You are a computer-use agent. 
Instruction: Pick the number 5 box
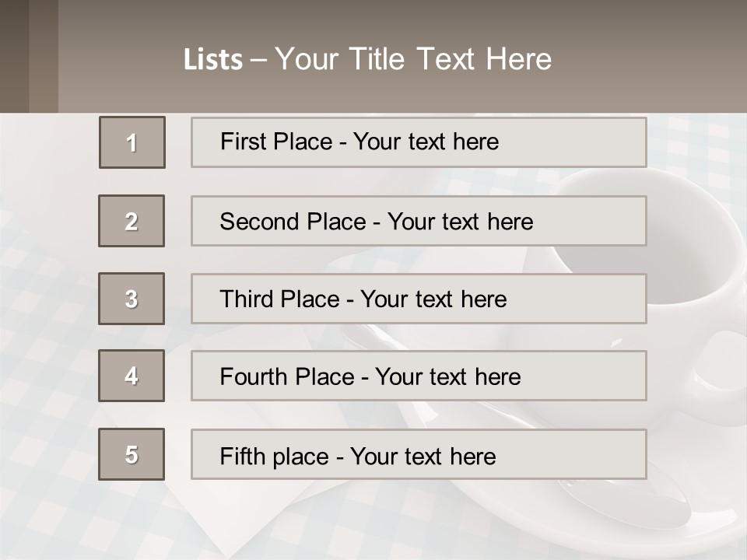(132, 454)
